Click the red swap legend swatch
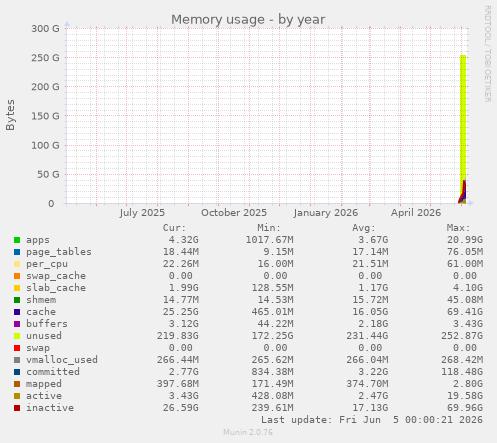497x443 pixels. click(x=17, y=348)
